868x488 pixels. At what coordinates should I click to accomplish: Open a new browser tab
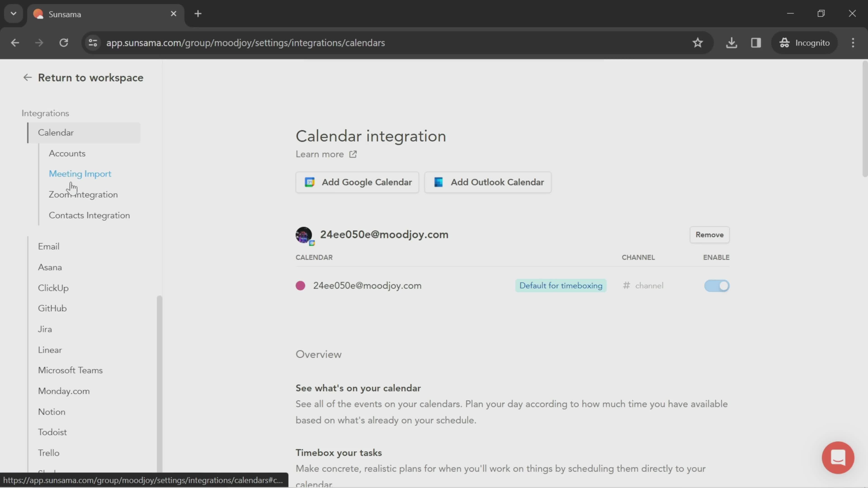[198, 14]
